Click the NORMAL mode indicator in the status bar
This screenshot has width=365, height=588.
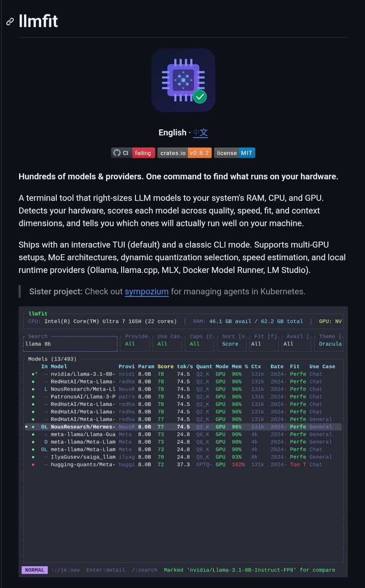pos(34,570)
